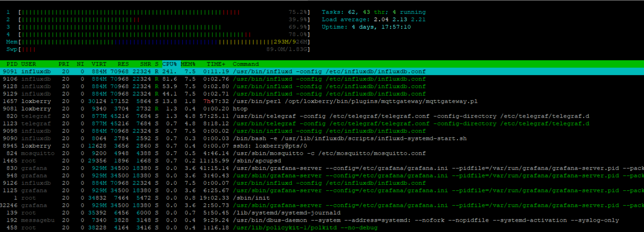Viewport: 644px width, 232px height.
Task: Select the mqttgateway.pl perl process row
Action: 322,101
